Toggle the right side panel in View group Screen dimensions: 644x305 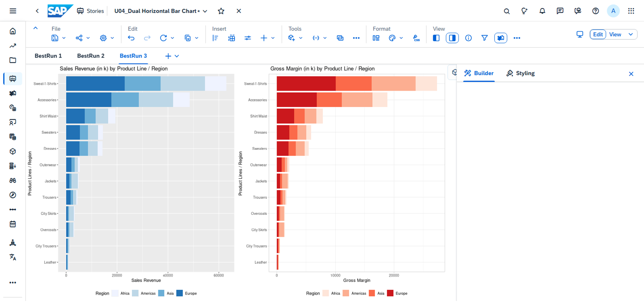(x=452, y=38)
